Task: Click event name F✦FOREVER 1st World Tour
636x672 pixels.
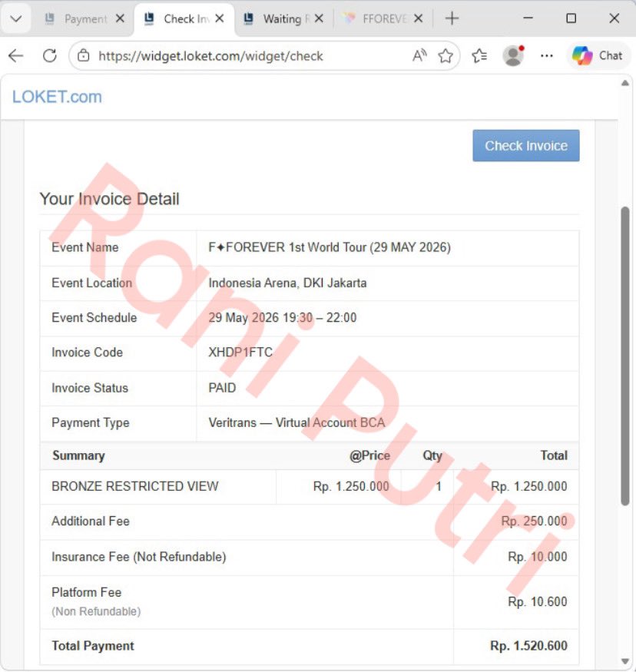Action: [x=330, y=247]
